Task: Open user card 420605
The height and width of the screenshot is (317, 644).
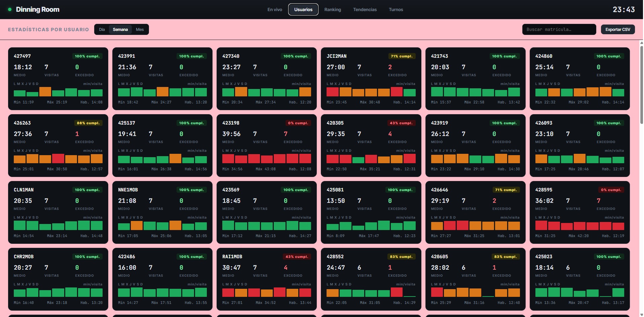Action: 475,279
